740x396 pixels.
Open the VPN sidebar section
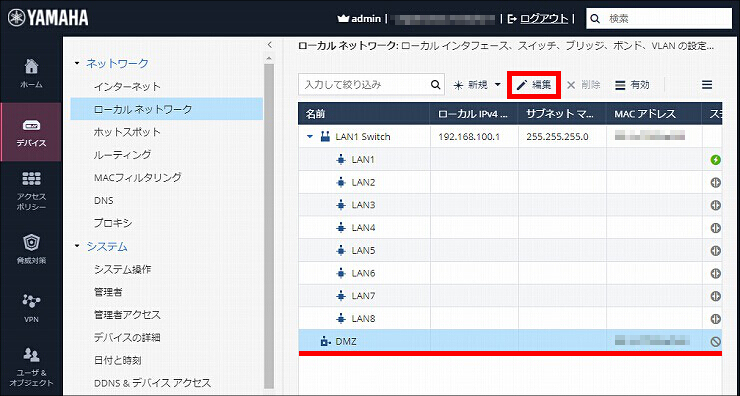[31, 308]
